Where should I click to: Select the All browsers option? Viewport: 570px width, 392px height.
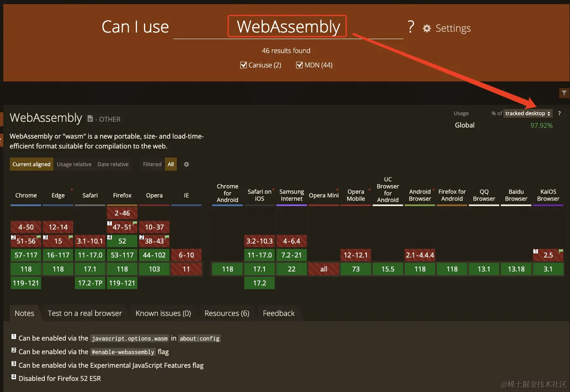pyautogui.click(x=171, y=164)
